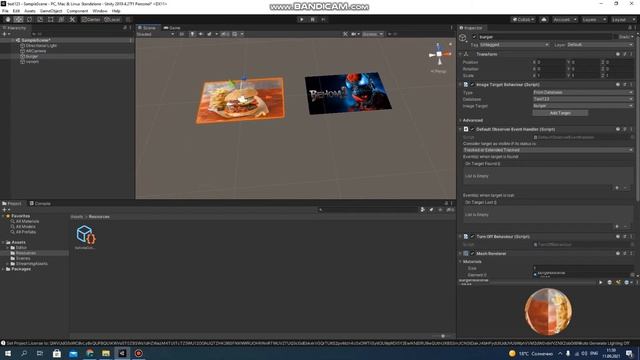Toggle the Burger object active checkbox
Screen dimensions: 640x360
click(474, 37)
